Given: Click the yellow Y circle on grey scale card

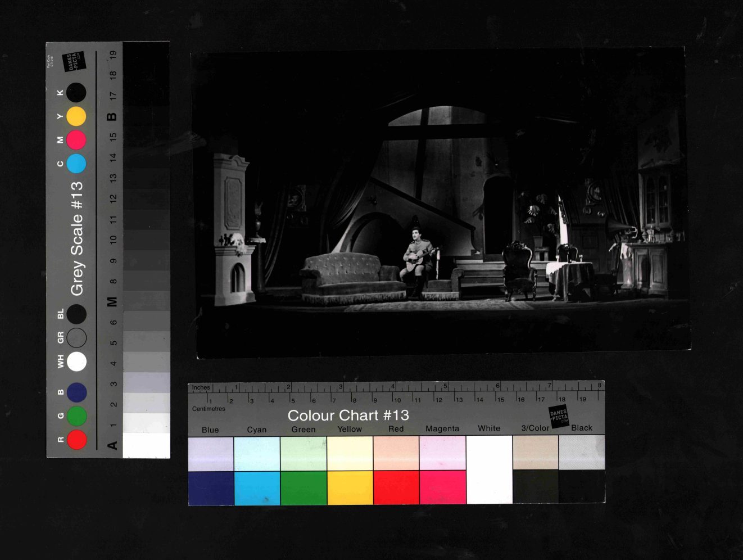Looking at the screenshot, I should (x=76, y=116).
